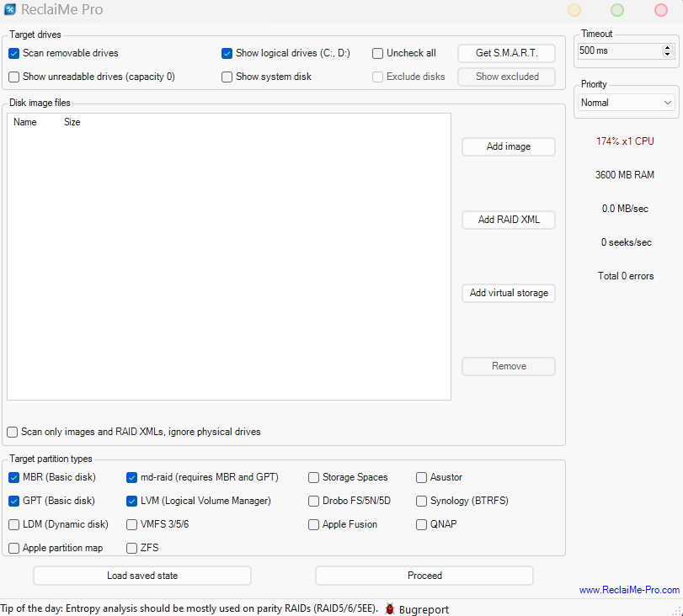Click the ReclaiMe Pro app icon in title bar
This screenshot has width=683, height=616.
coord(9,9)
